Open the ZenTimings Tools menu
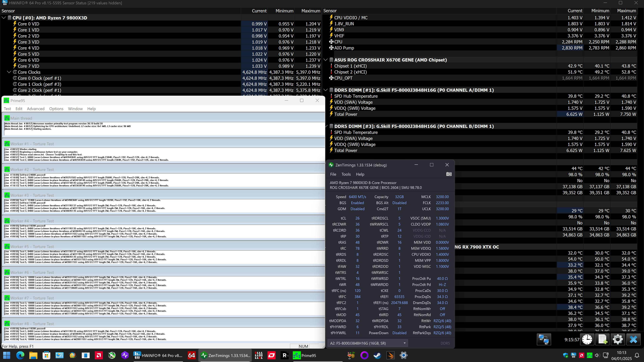The height and width of the screenshot is (362, 644). [x=346, y=174]
